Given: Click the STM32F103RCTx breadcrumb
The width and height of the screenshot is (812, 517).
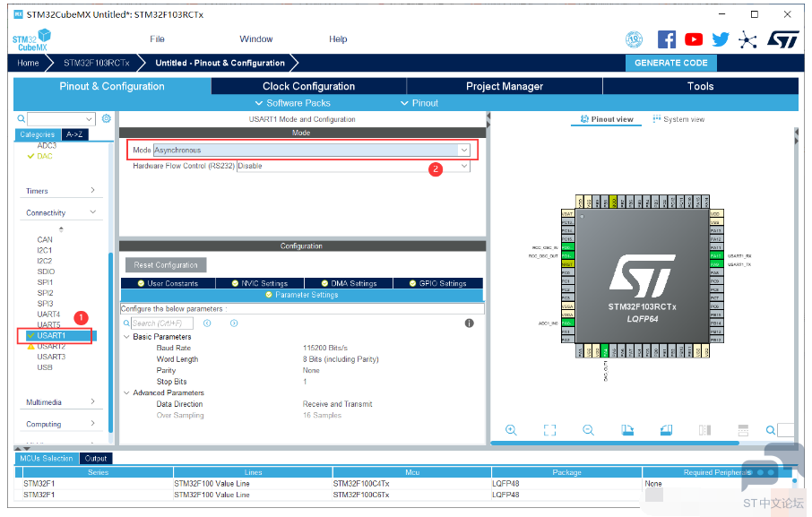Looking at the screenshot, I should pos(96,63).
